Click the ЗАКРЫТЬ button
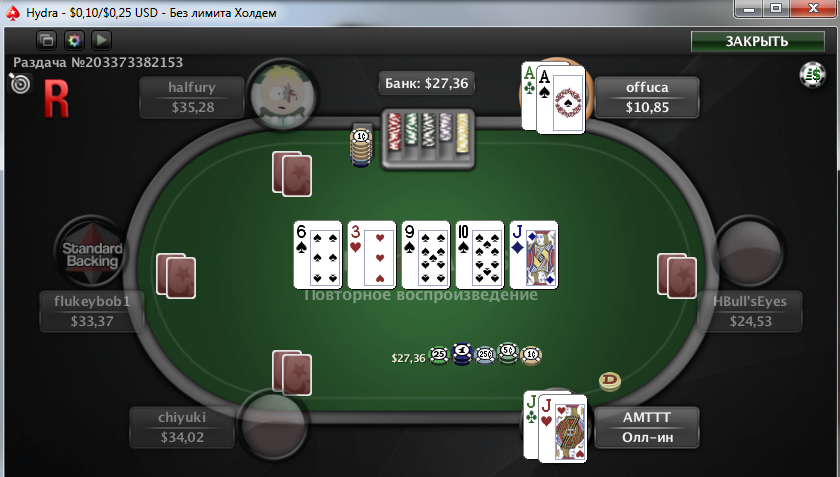The height and width of the screenshot is (477, 840). [x=757, y=41]
